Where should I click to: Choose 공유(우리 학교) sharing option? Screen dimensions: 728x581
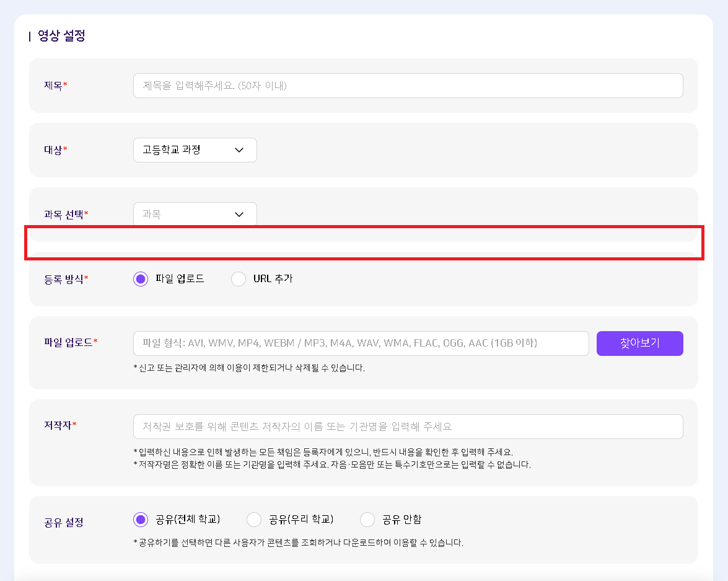click(x=254, y=520)
